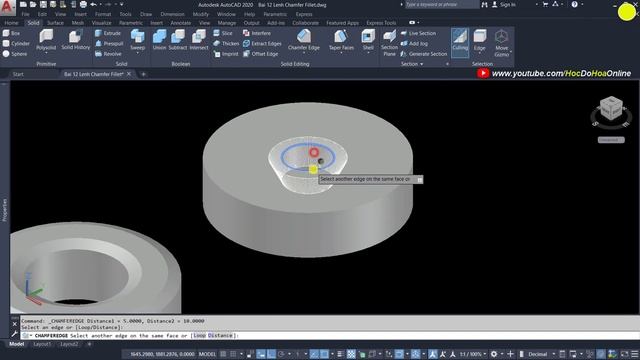The image size is (640, 360).
Task: Open the Unnamed UCS menu below ViewCube
Action: (611, 140)
